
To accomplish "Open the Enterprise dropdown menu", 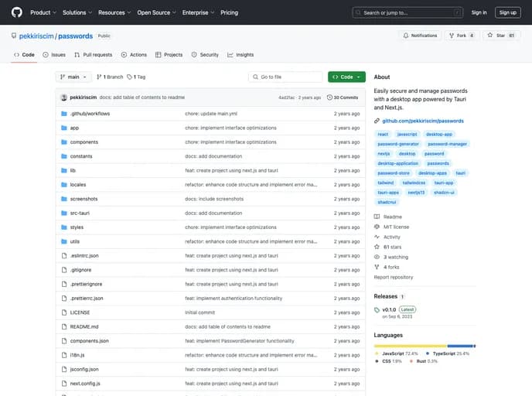I will (x=198, y=12).
